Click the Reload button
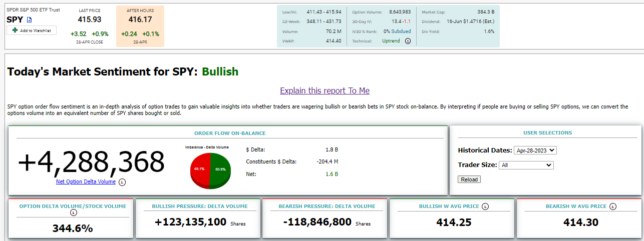The image size is (644, 241). [x=469, y=179]
